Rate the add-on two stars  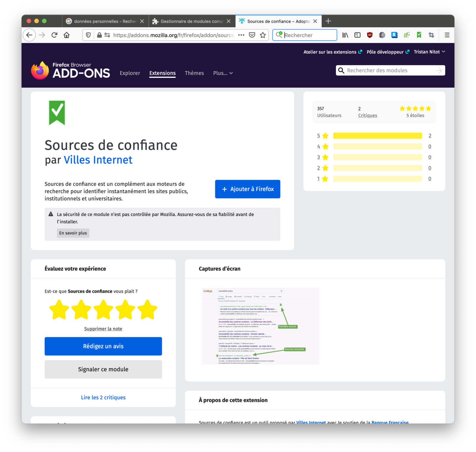click(81, 310)
